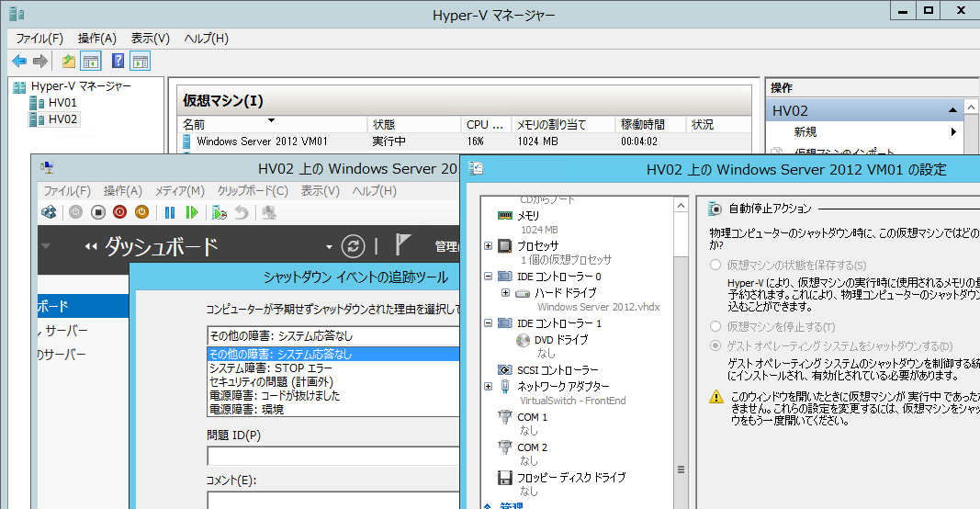980x509 pixels.
Task: Click the 問題 ID(P) input field
Action: tap(333, 455)
